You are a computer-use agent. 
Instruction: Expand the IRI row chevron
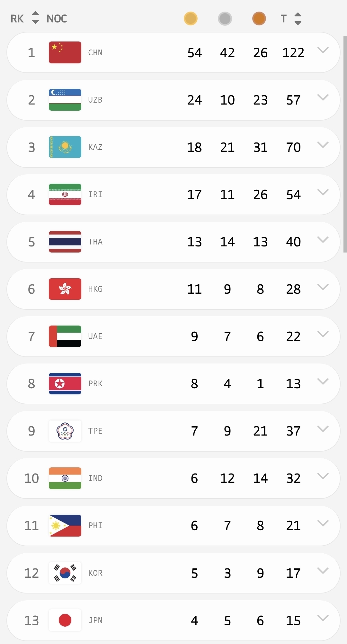[x=323, y=192]
